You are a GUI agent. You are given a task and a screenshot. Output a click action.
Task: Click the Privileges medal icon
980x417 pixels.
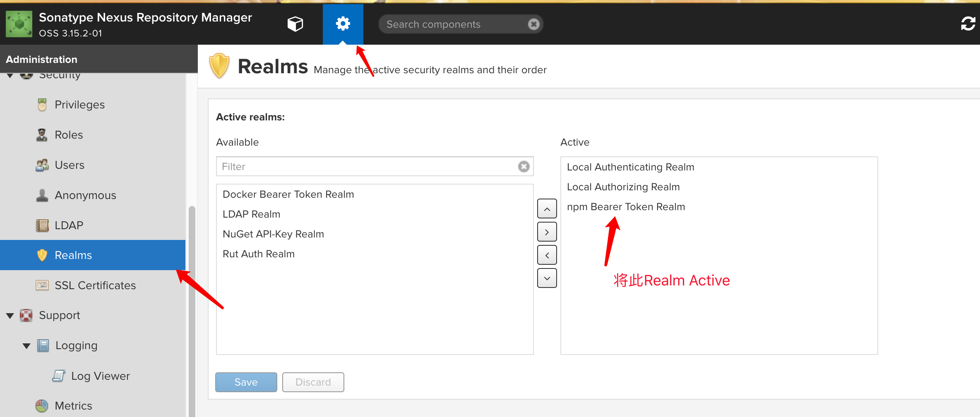point(42,105)
